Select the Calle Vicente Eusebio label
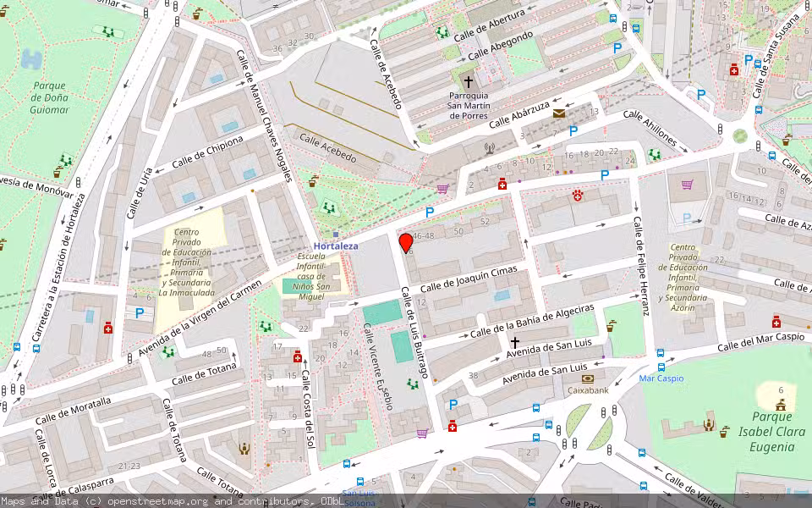 pos(378,367)
